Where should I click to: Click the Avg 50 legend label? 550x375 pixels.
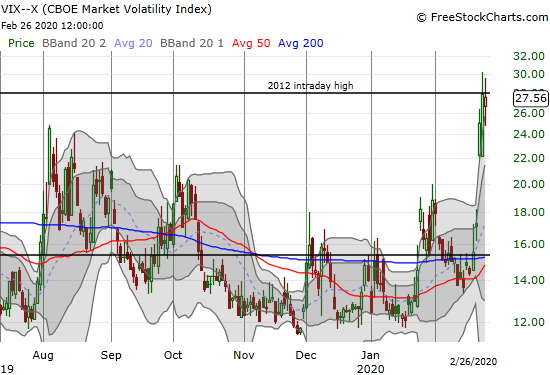(x=251, y=43)
